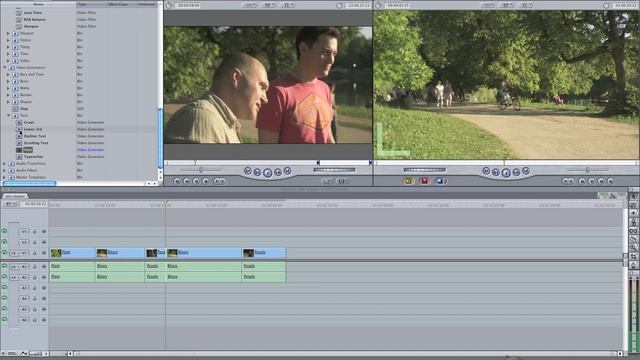Screen dimensions: 640x360
Task: Click the Type column header in Effects browser
Action: tap(91, 4)
